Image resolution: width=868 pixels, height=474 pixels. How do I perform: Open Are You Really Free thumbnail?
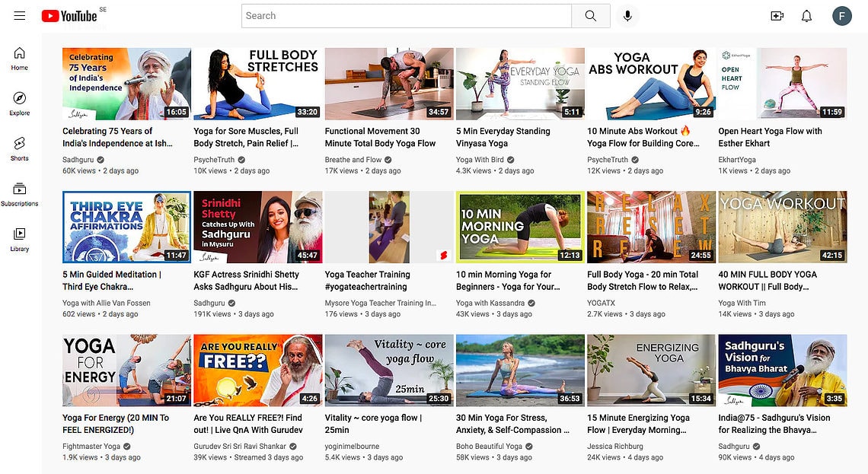tap(258, 370)
